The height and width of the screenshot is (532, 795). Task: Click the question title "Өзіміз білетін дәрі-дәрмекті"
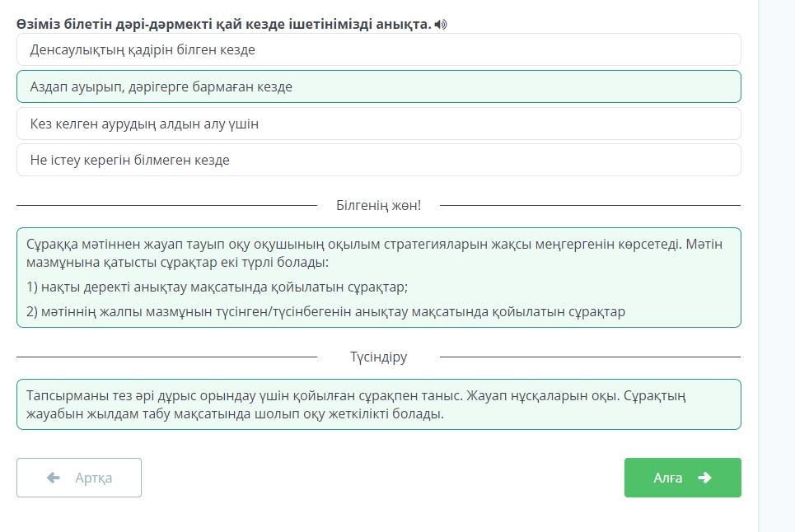[224, 25]
